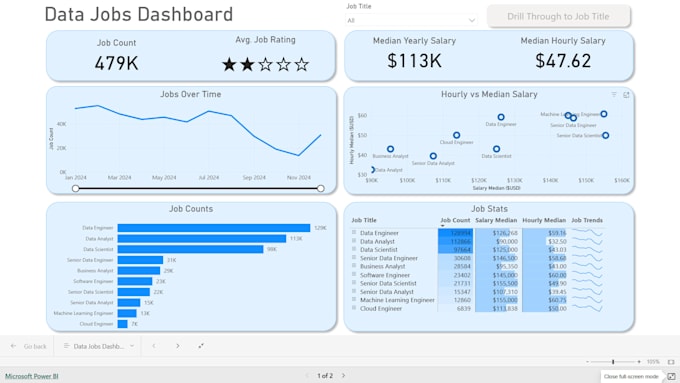Sort by the Salary Median column header

496,220
